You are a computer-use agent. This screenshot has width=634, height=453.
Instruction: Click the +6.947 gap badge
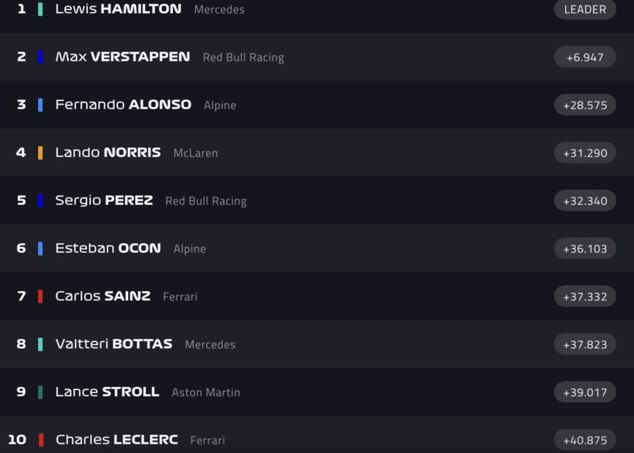tap(585, 57)
